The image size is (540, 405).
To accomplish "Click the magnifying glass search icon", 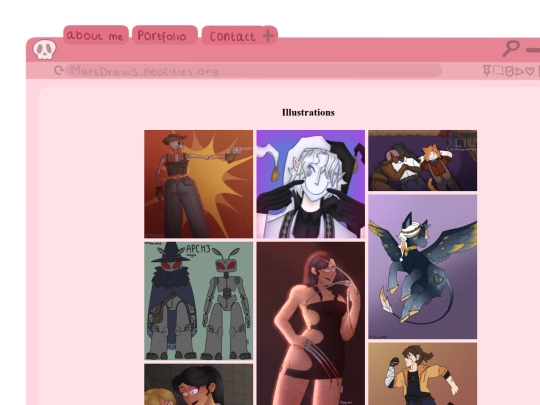I will pyautogui.click(x=511, y=49).
